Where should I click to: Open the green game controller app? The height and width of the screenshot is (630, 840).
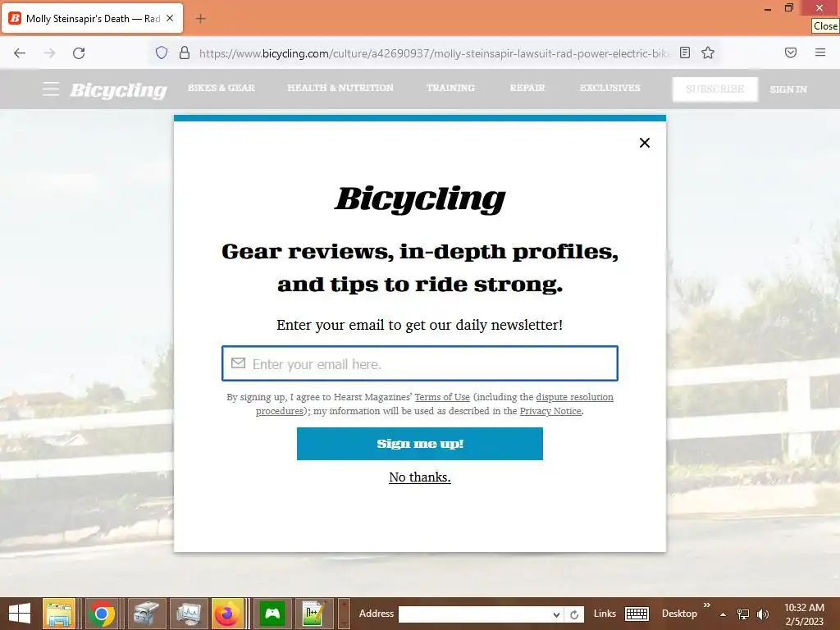[x=272, y=614]
